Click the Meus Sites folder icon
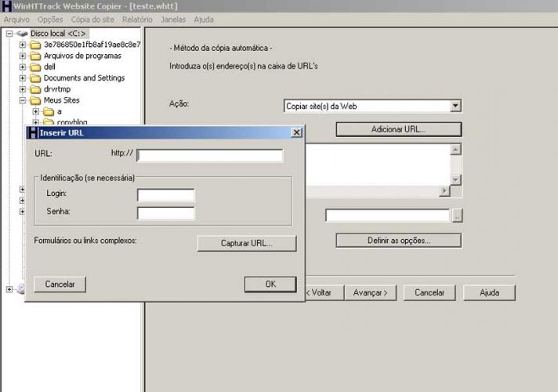This screenshot has width=558, height=392. 35,100
